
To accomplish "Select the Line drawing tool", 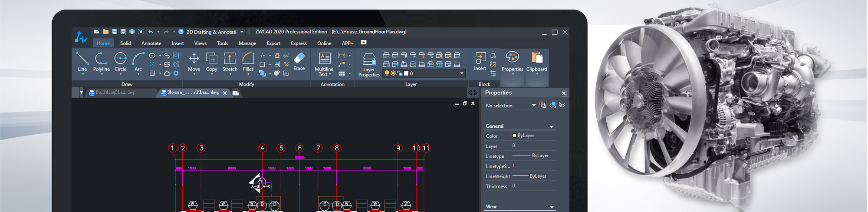I will pos(82,62).
